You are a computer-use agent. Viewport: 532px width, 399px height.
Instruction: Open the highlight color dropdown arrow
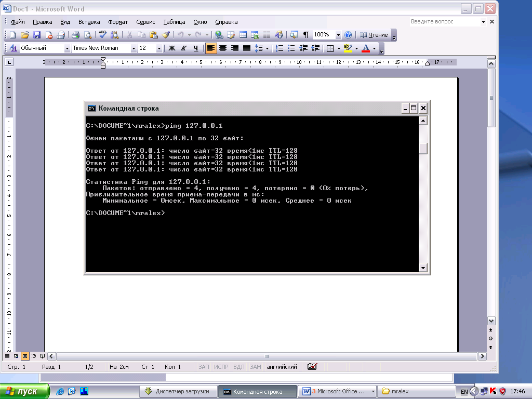pos(356,48)
